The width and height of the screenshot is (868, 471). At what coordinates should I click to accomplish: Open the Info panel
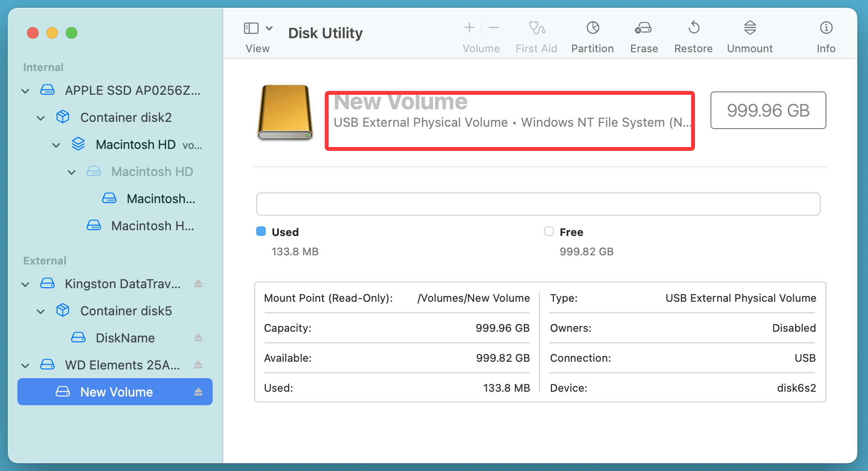826,28
